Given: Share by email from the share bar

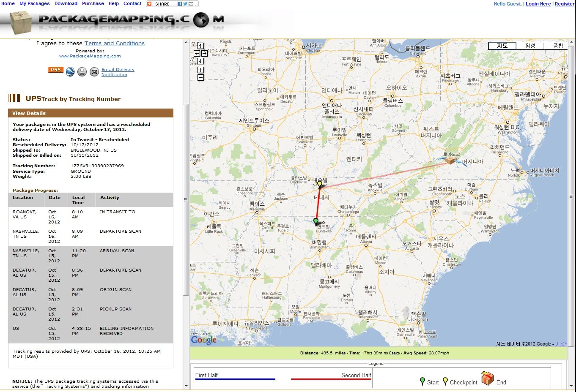Looking at the screenshot, I should coord(191,4).
